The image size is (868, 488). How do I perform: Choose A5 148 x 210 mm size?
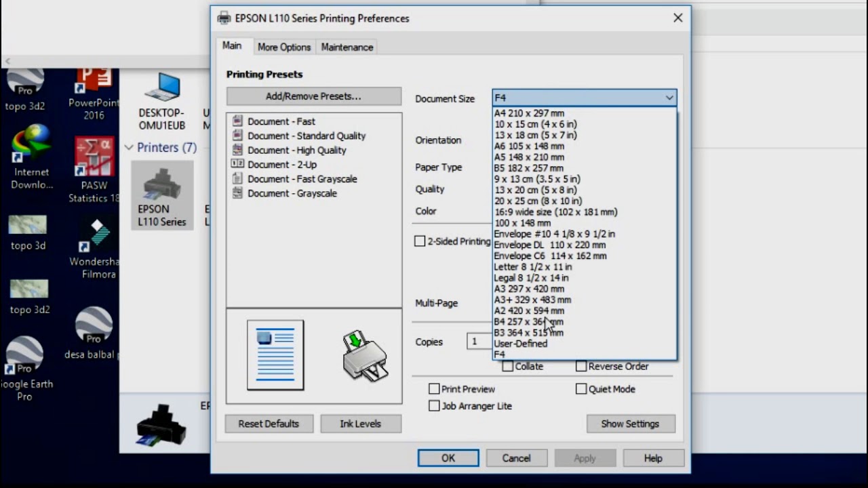click(x=585, y=157)
